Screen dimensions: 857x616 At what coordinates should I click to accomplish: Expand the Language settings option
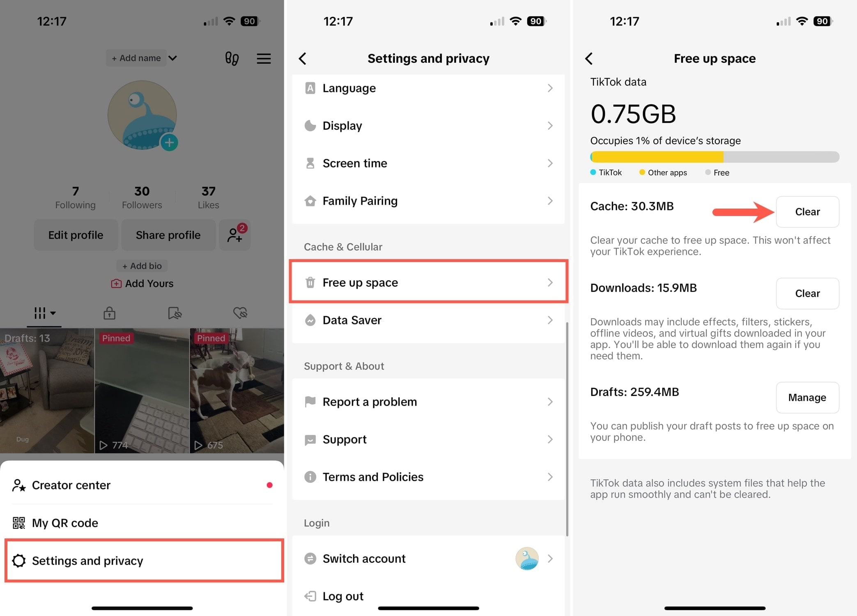429,87
